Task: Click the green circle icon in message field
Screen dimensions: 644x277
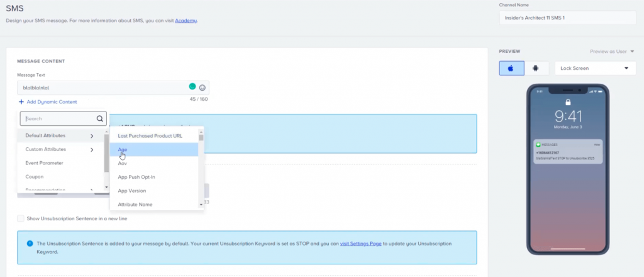Action: click(192, 87)
